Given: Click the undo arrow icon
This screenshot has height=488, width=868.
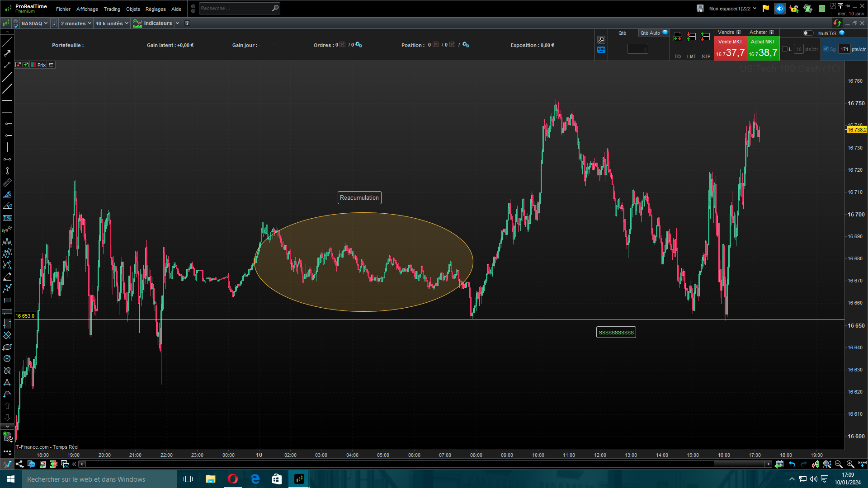Looking at the screenshot, I should click(792, 464).
